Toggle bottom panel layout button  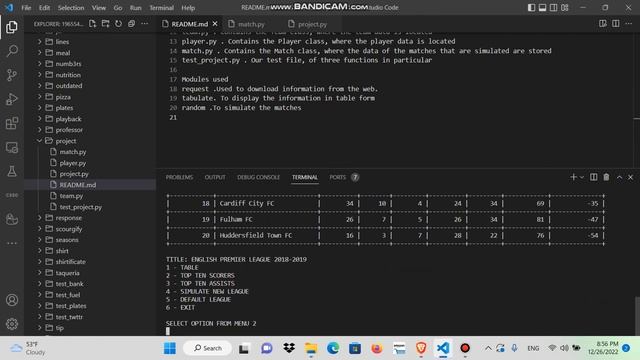pyautogui.click(x=542, y=7)
